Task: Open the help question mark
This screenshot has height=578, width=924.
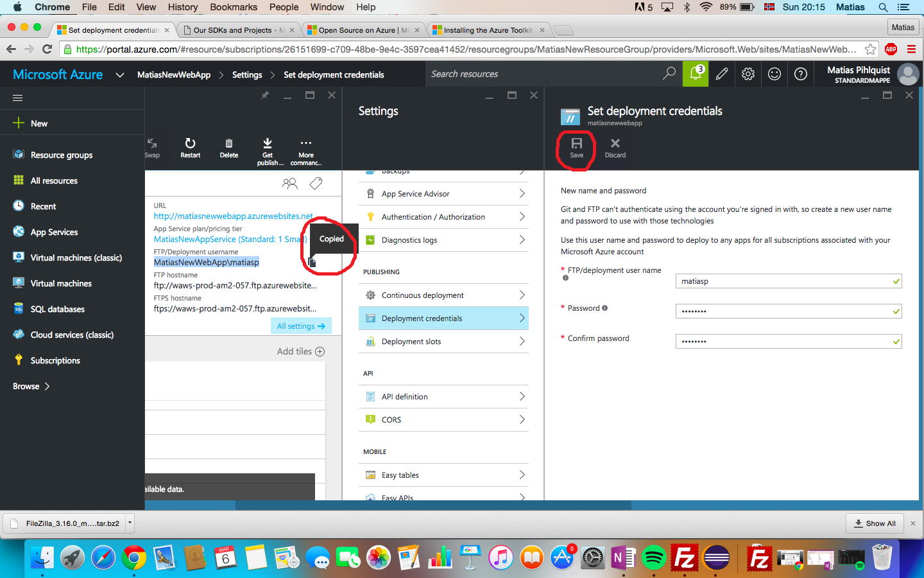Action: click(801, 74)
